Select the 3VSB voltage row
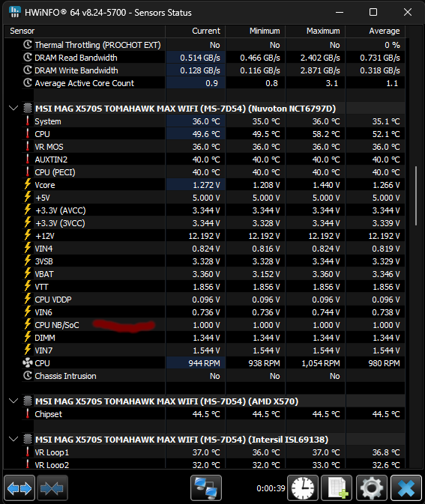 tap(214, 261)
